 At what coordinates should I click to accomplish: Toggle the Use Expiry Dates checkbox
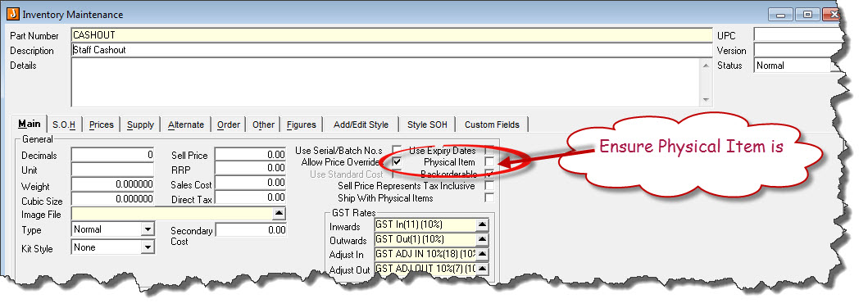pyautogui.click(x=489, y=150)
